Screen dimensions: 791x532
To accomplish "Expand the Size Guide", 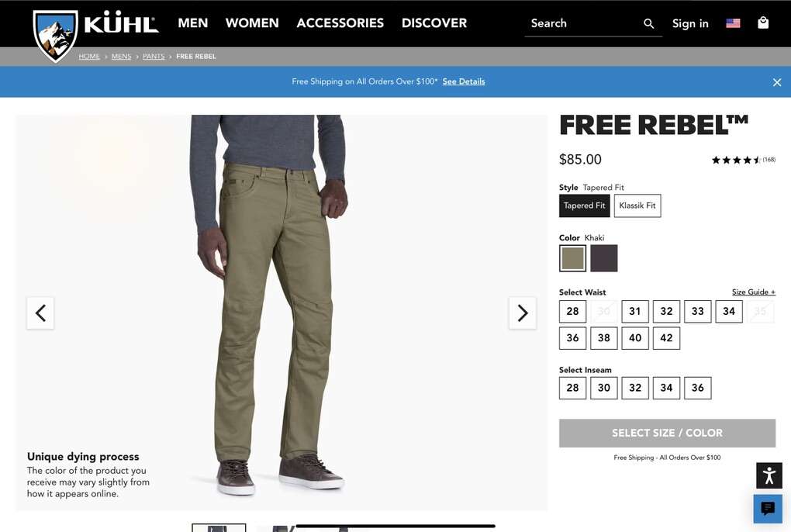I will pyautogui.click(x=754, y=292).
